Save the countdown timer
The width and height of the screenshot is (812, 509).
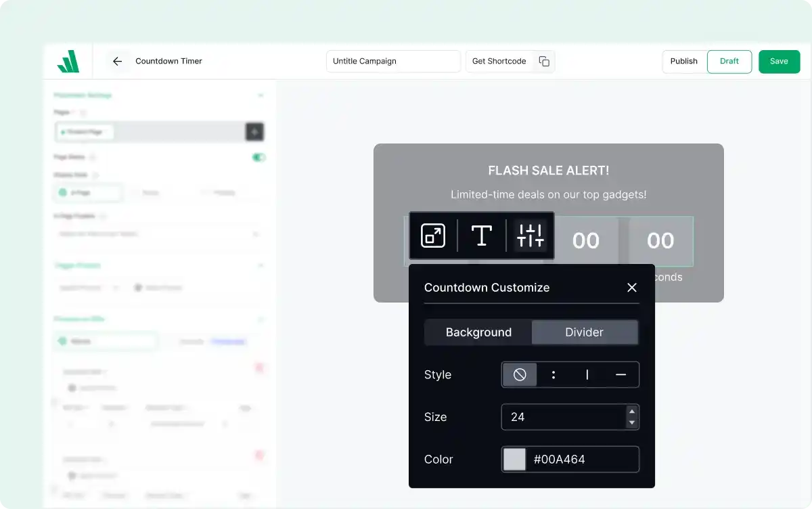pyautogui.click(x=779, y=61)
